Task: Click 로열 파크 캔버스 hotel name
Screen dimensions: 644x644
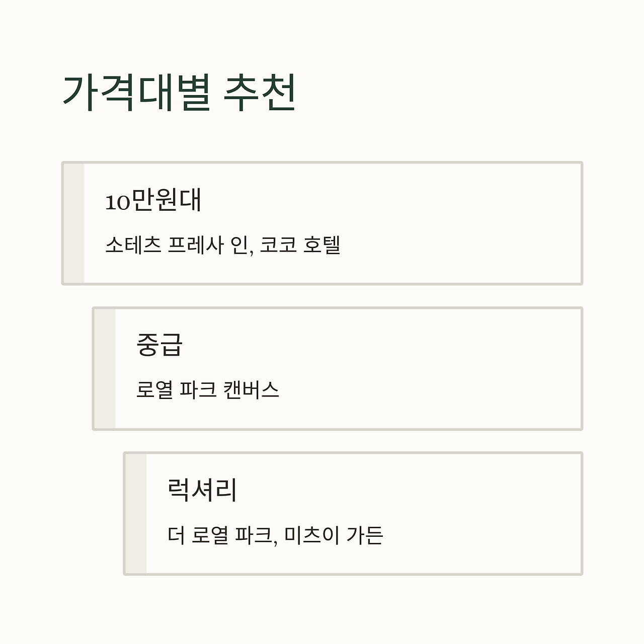Action: tap(207, 390)
